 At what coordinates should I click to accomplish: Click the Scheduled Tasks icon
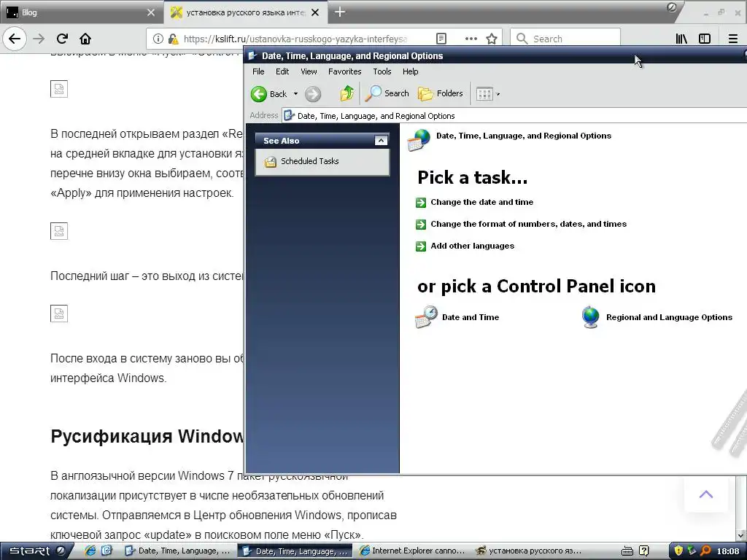270,162
